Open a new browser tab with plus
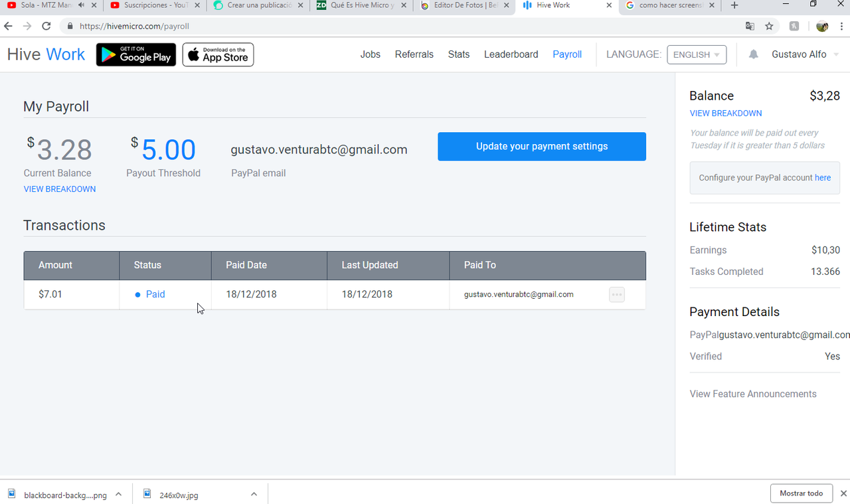Viewport: 850px width, 504px height. pos(734,5)
